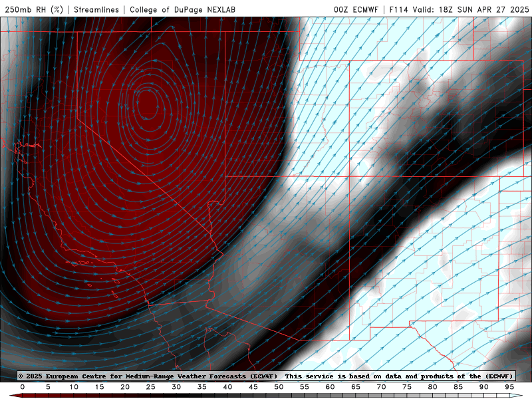Click the '90' value on color scale
This screenshot has height=399, width=532.
pyautogui.click(x=484, y=387)
